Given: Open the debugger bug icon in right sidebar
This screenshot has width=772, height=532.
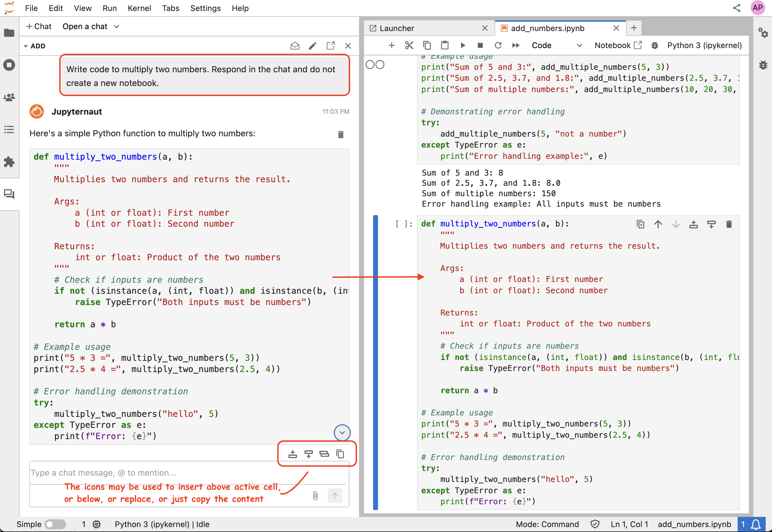Looking at the screenshot, I should (763, 65).
